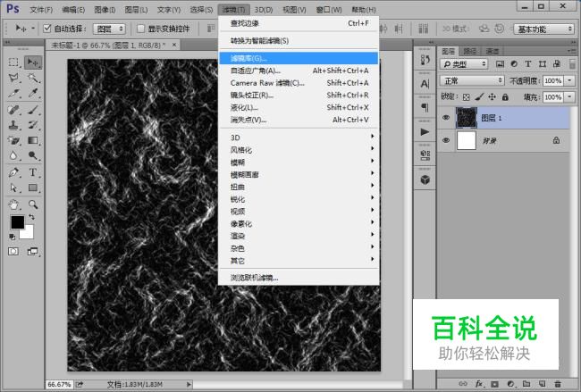581x392 pixels.
Task: Select the Zoom tool
Action: (x=33, y=204)
